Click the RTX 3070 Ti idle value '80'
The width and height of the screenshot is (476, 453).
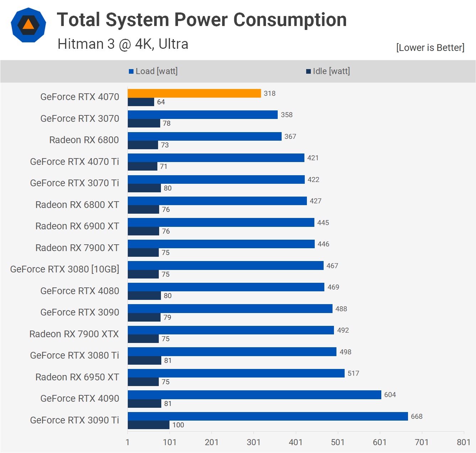point(168,188)
